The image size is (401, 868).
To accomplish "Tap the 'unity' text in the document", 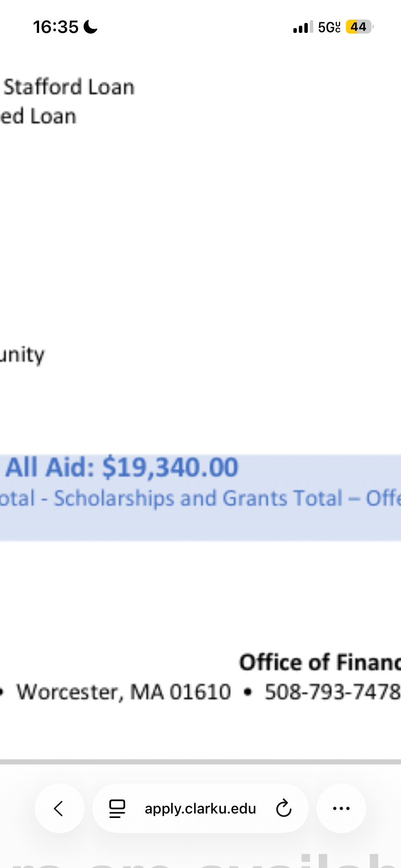I will (x=22, y=355).
